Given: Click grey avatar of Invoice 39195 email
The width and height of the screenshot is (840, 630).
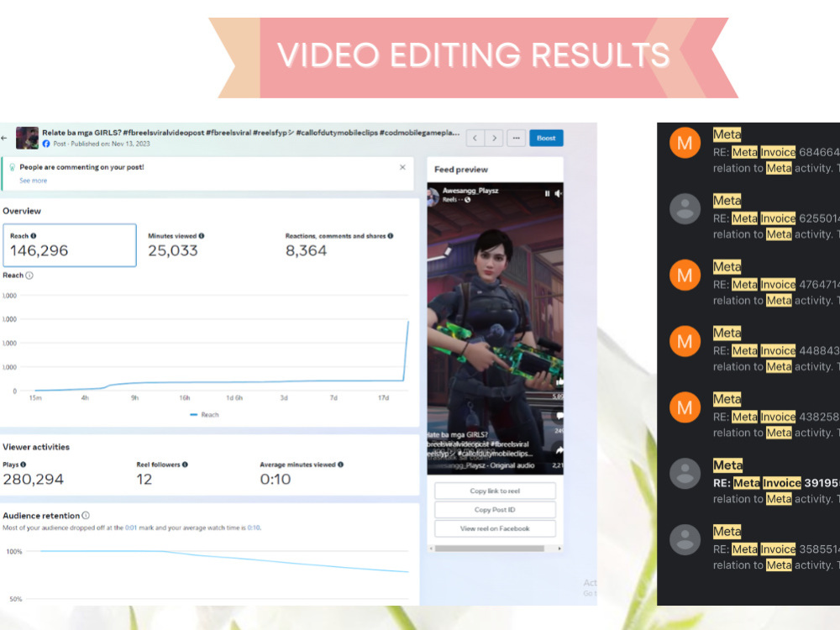Looking at the screenshot, I should coord(685,474).
